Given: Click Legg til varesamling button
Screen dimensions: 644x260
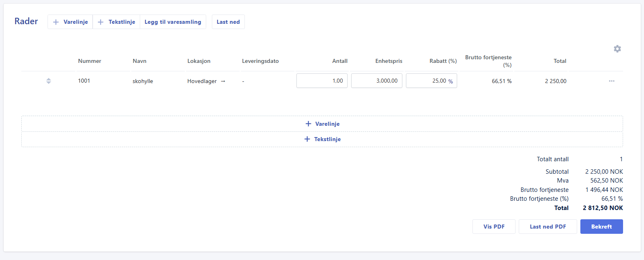Looking at the screenshot, I should (173, 22).
